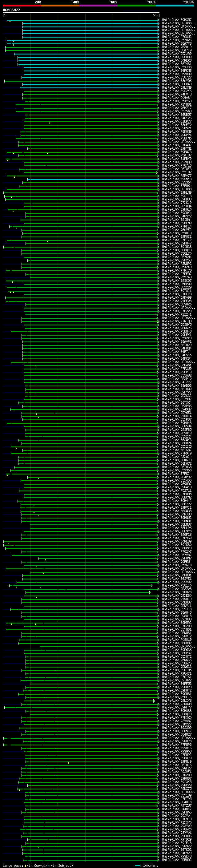Select the UniRef100_O04084 entry

(177, 98)
